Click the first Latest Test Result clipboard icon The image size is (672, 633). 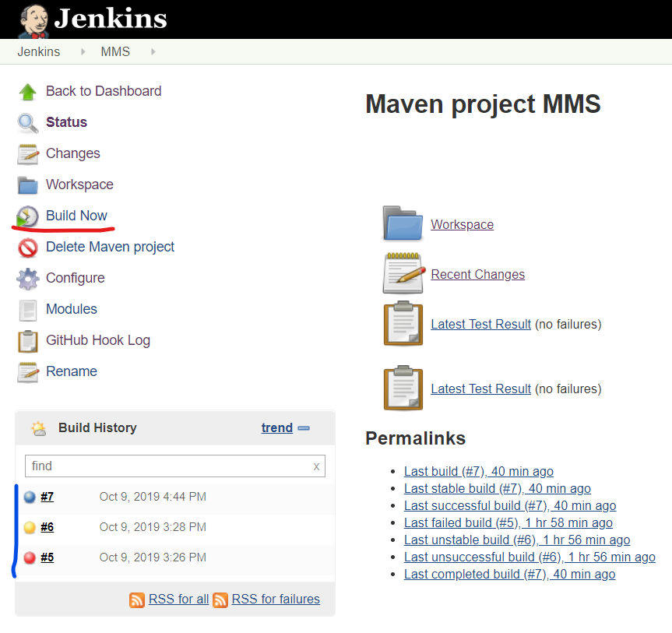click(403, 324)
